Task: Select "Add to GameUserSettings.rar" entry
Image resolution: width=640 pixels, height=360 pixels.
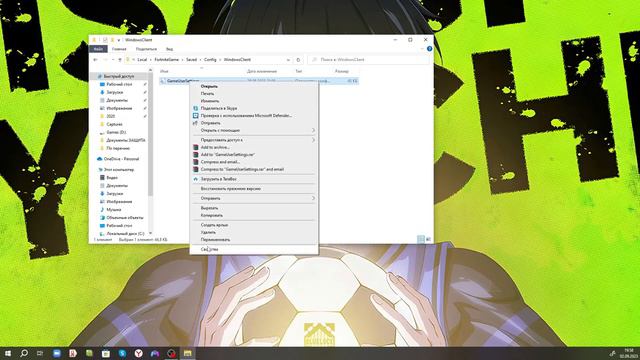Action: pos(228,155)
